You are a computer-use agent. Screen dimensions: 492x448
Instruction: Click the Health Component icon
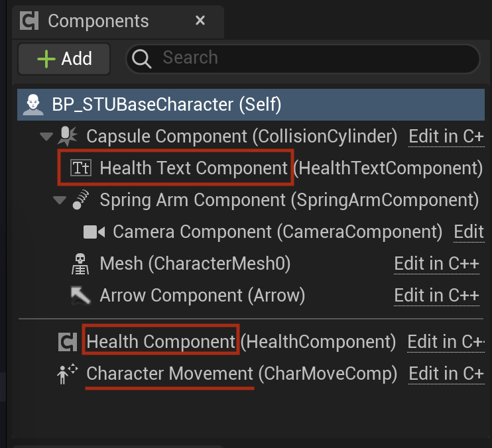tap(68, 342)
